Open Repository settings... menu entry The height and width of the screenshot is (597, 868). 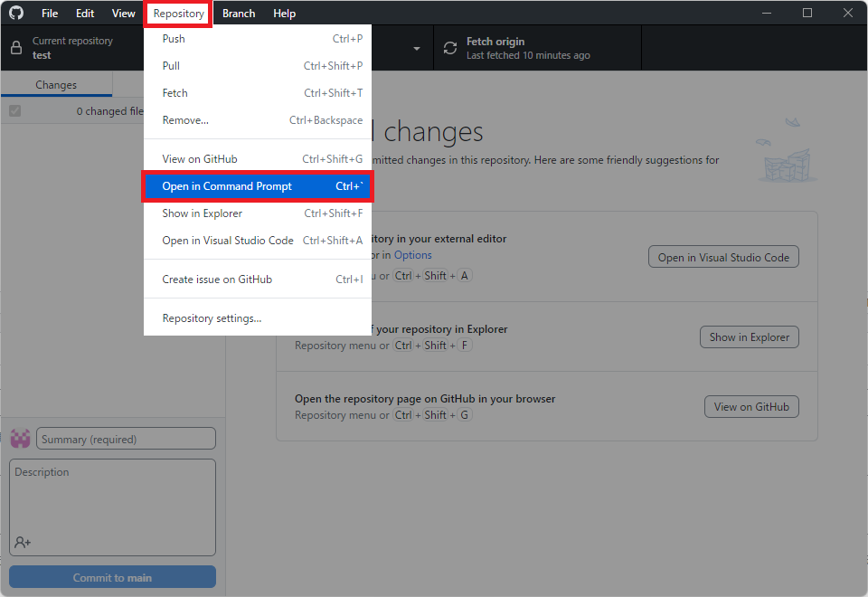pos(258,317)
